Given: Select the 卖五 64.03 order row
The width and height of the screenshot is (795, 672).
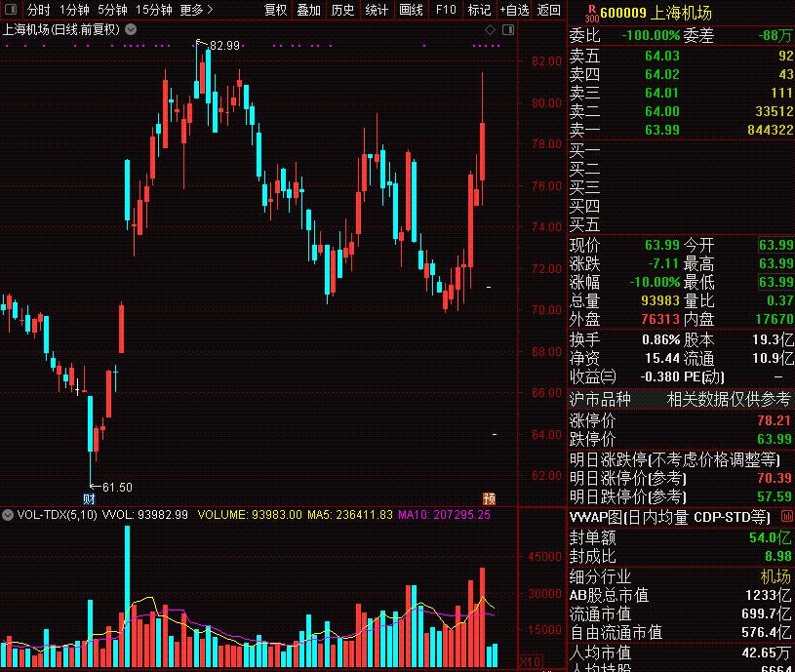Looking at the screenshot, I should tap(681, 56).
